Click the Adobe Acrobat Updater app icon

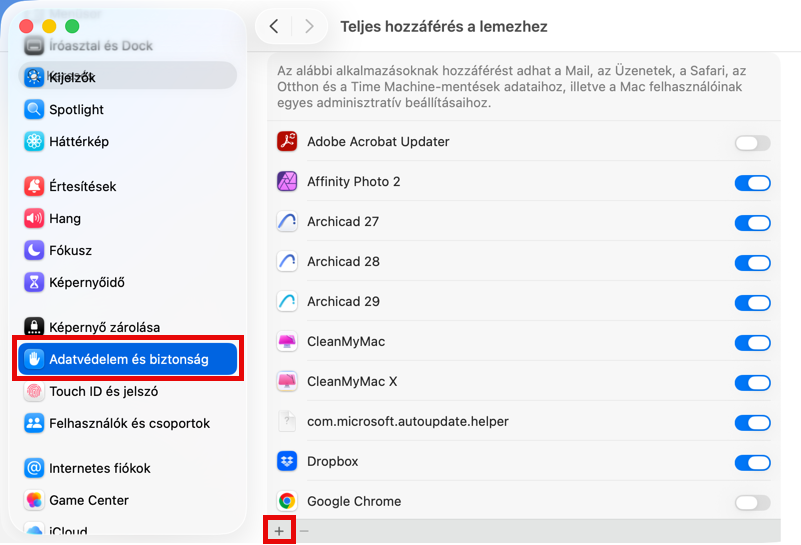pyautogui.click(x=287, y=141)
